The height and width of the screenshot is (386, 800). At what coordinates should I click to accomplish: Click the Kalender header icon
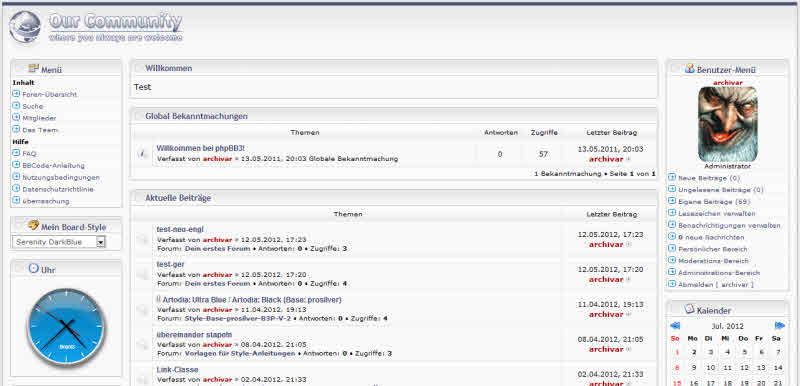tap(689, 309)
